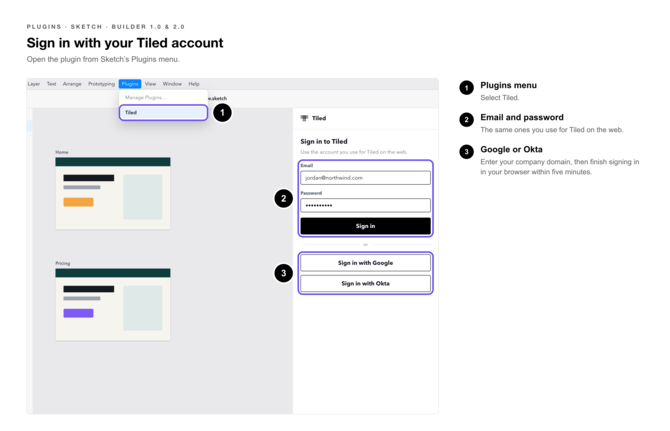Select Tiled from the Plugins dropdown
The width and height of the screenshot is (670, 431).
pos(163,113)
